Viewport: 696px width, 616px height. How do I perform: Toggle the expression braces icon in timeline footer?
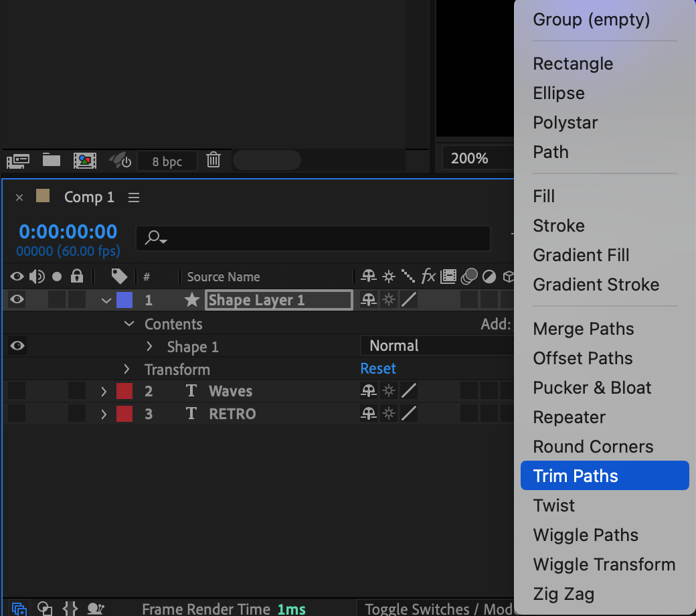pyautogui.click(x=70, y=608)
